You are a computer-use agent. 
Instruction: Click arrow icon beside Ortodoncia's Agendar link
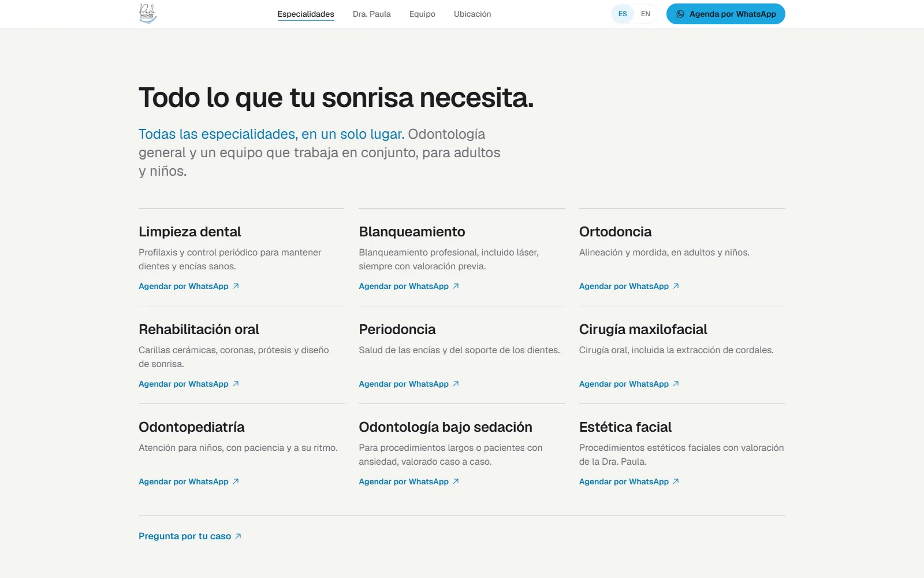click(676, 286)
